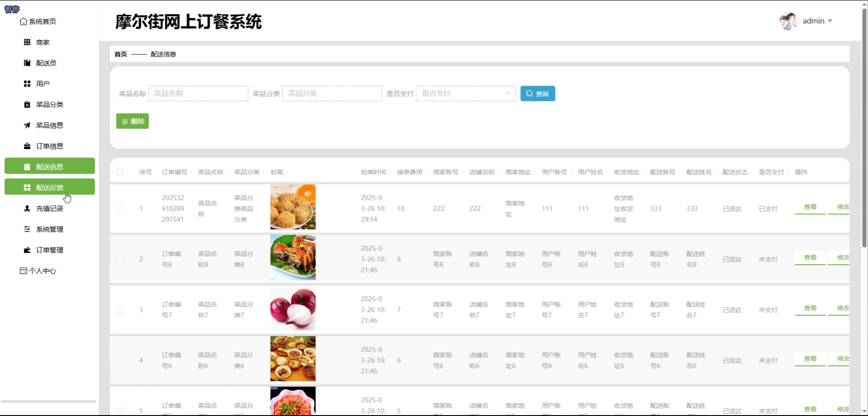Click the crab dish thumbnail in row 2

pyautogui.click(x=293, y=257)
